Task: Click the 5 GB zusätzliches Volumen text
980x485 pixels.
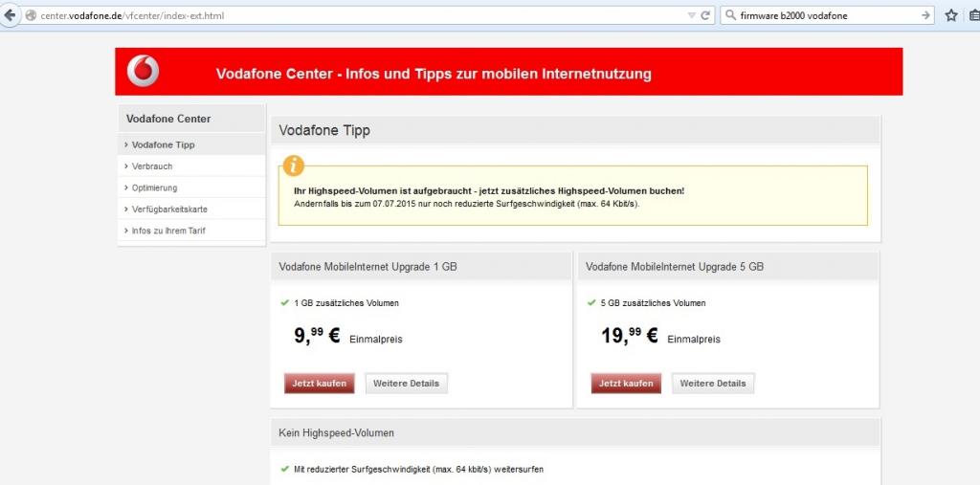Action: 653,303
